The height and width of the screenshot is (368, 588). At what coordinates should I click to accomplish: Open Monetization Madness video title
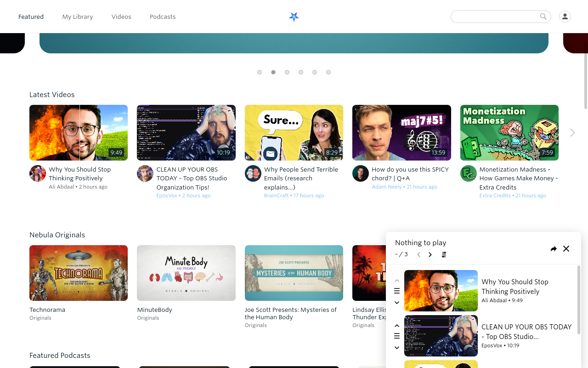[x=519, y=178]
